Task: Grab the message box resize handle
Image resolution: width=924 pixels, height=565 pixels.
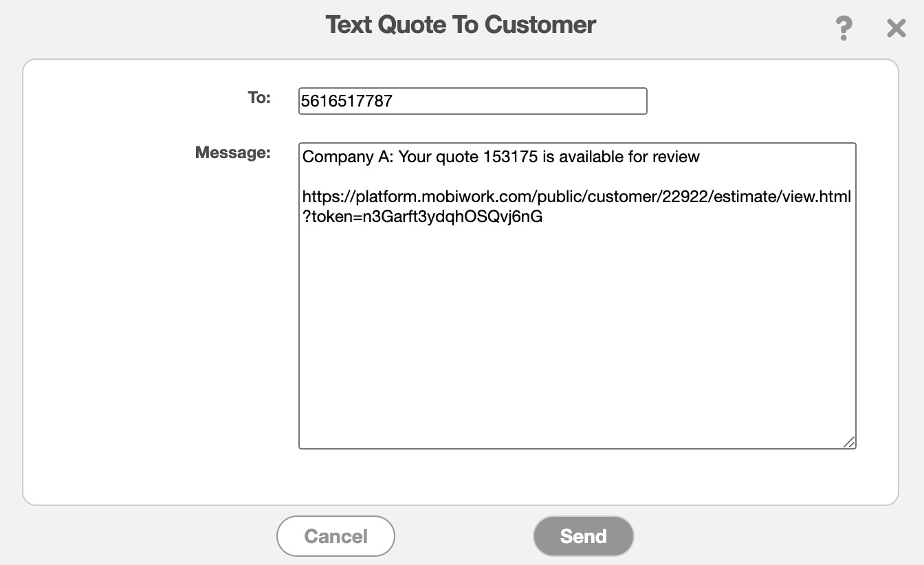Action: [850, 443]
